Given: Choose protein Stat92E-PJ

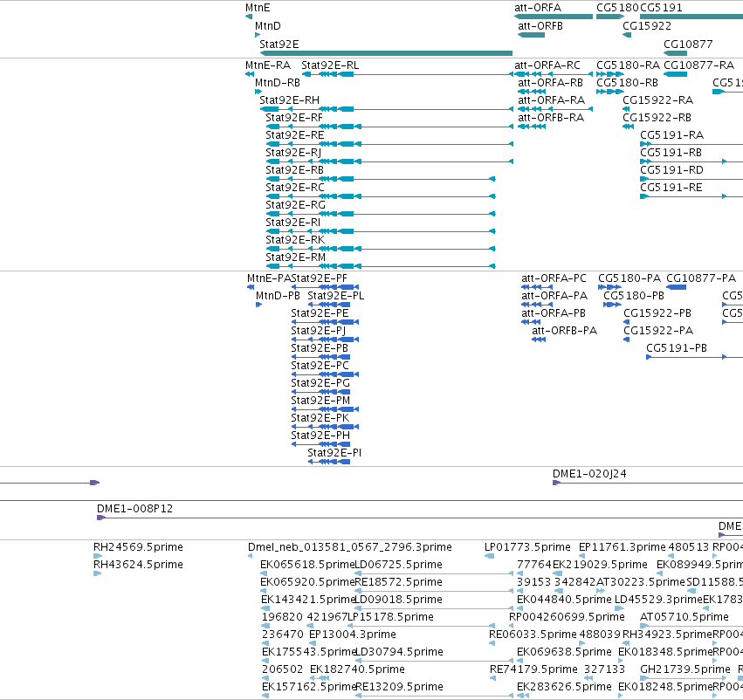Looking at the screenshot, I should [325, 340].
